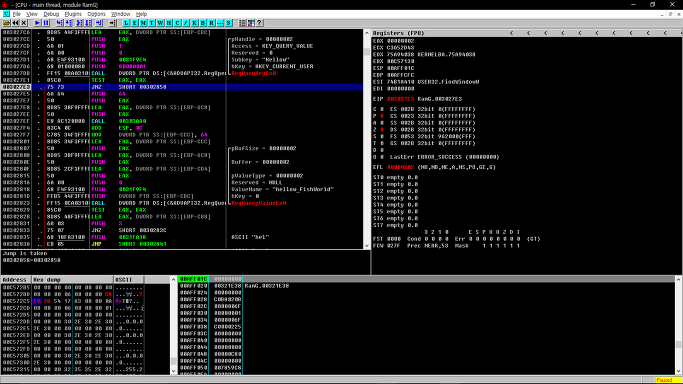Show Patches via slash button
Image resolution: width=683 pixels, height=384 pixels.
(x=186, y=23)
